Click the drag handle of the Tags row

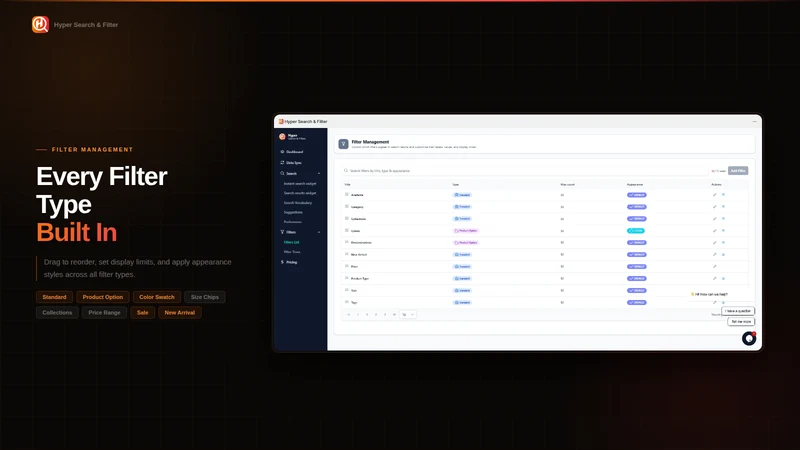click(346, 303)
